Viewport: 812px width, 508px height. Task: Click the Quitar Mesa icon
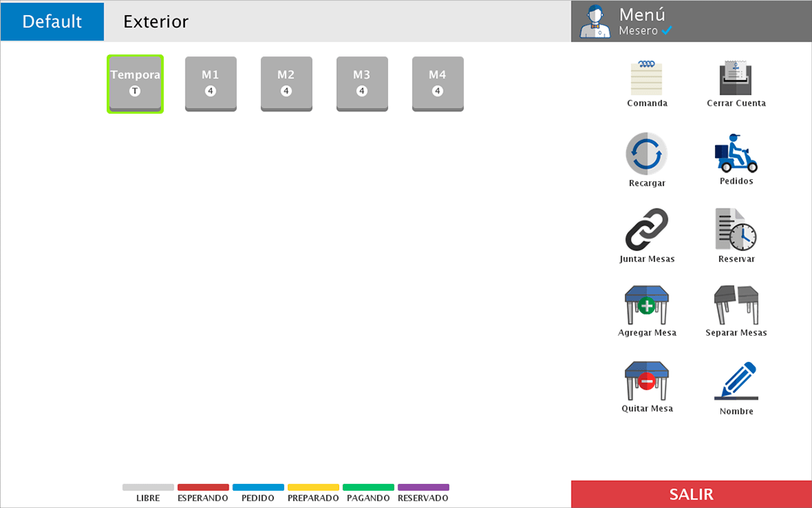(x=647, y=382)
